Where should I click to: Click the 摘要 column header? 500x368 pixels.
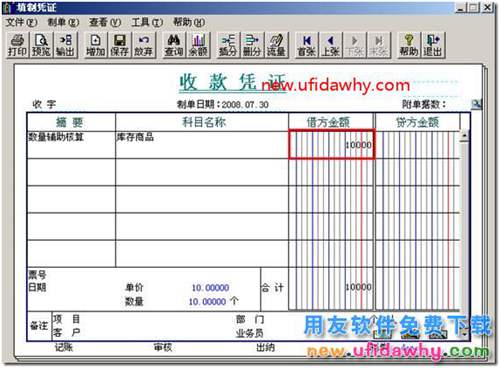(70, 122)
